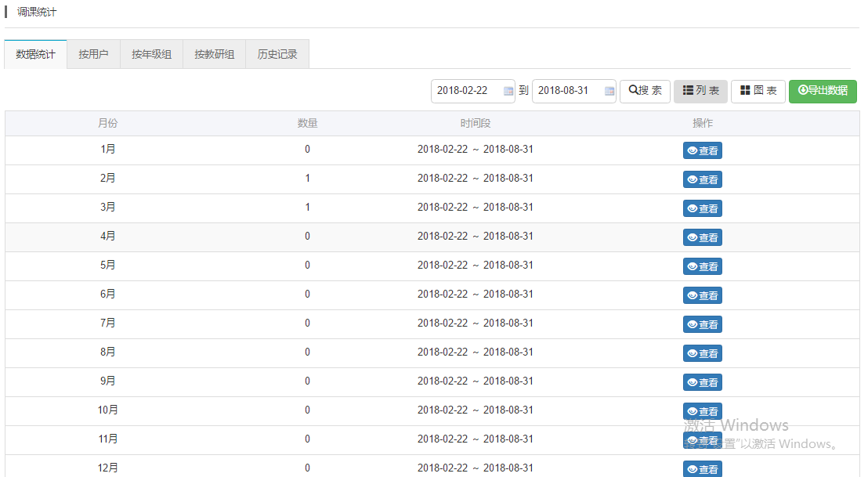Switch to the 按用户 tab
The image size is (868, 477).
click(93, 55)
